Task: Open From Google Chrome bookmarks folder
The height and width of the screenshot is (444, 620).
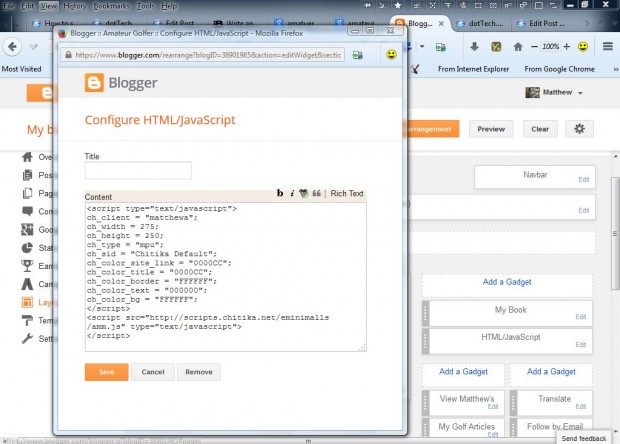Action: pos(560,69)
